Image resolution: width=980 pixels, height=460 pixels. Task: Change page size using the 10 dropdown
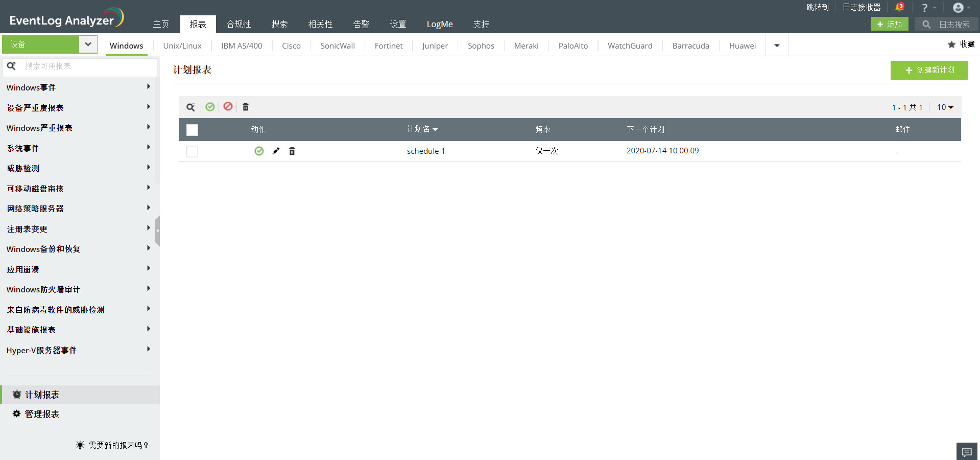(944, 107)
